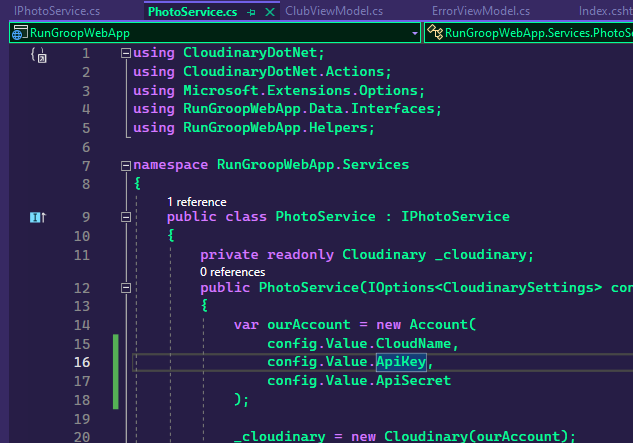633x443 pixels.
Task: Close the PhotoService.cs tab
Action: point(270,13)
